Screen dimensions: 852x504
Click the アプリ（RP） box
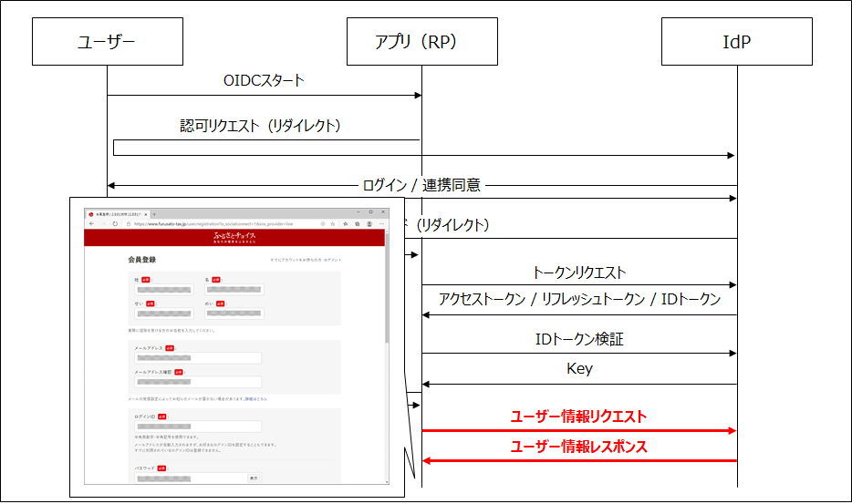[x=422, y=41]
